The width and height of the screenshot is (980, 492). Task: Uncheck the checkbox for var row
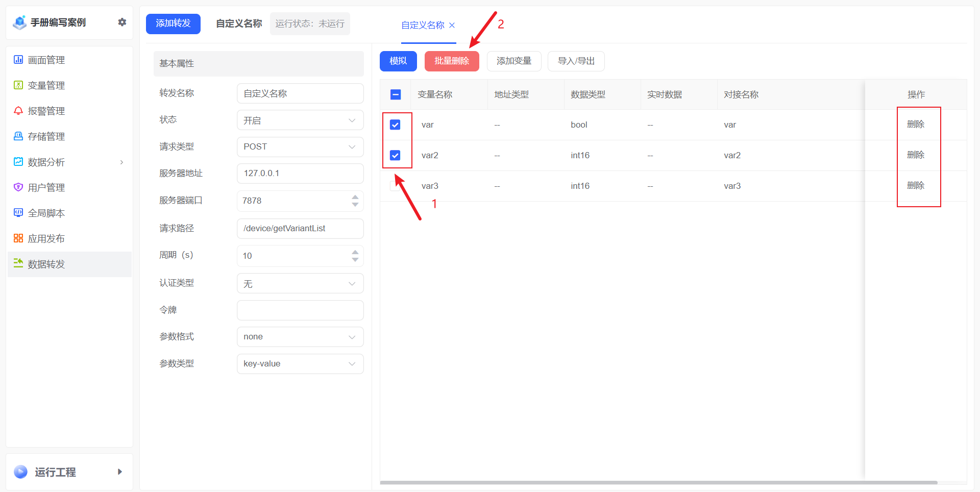tap(395, 125)
